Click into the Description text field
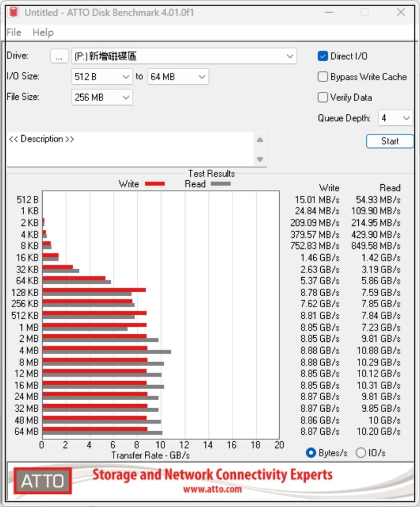Image resolution: width=420 pixels, height=507 pixels. (130, 149)
